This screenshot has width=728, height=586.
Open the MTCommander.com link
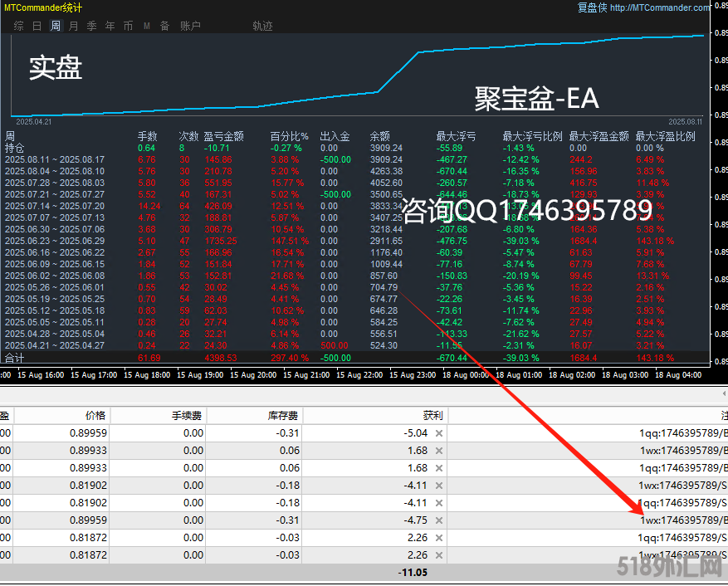660,7
